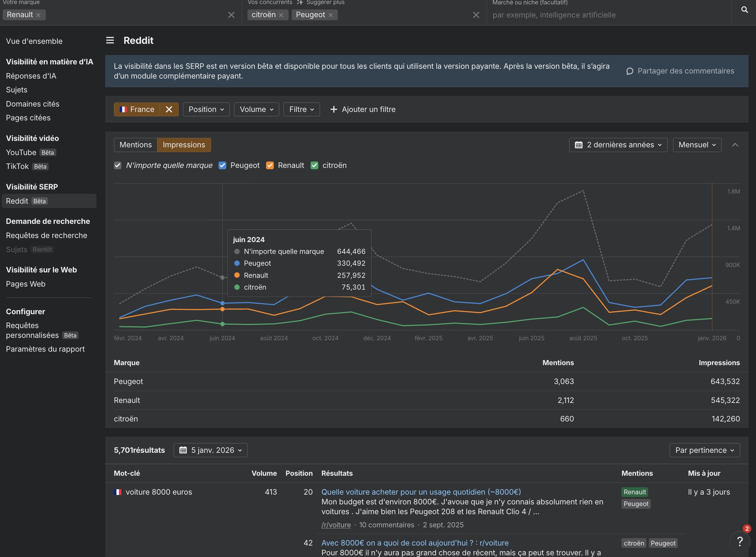Change Mensuel granularity via its dropdown
The width and height of the screenshot is (756, 557).
pos(697,145)
